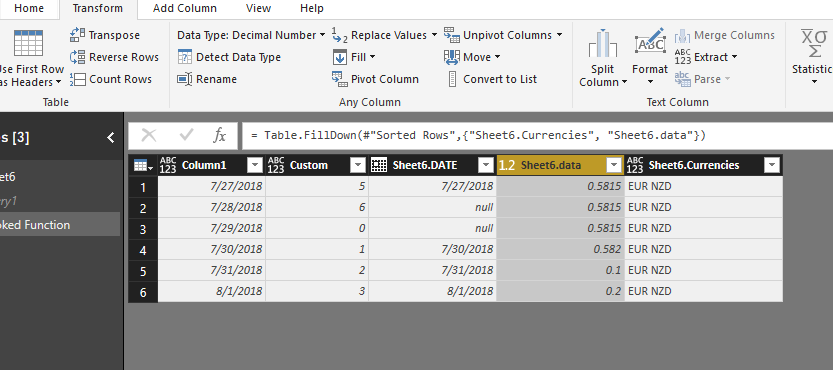Click Sheet6.DATE date type icon
This screenshot has width=833, height=370.
pos(379,165)
